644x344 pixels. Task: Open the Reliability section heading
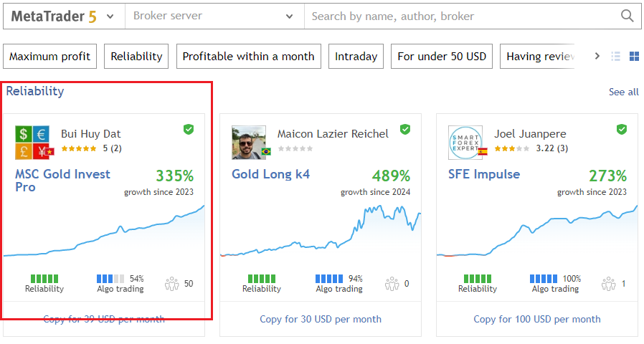tap(35, 91)
